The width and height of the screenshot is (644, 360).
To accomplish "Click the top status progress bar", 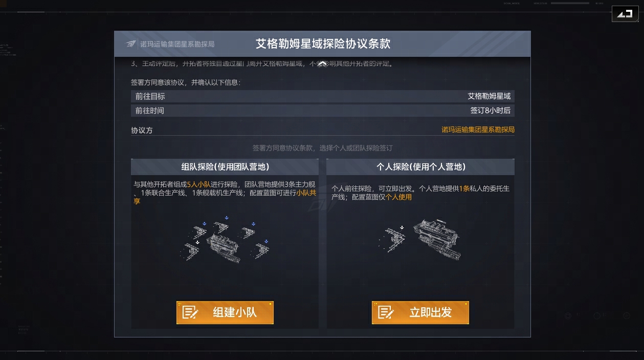I will [x=570, y=3].
